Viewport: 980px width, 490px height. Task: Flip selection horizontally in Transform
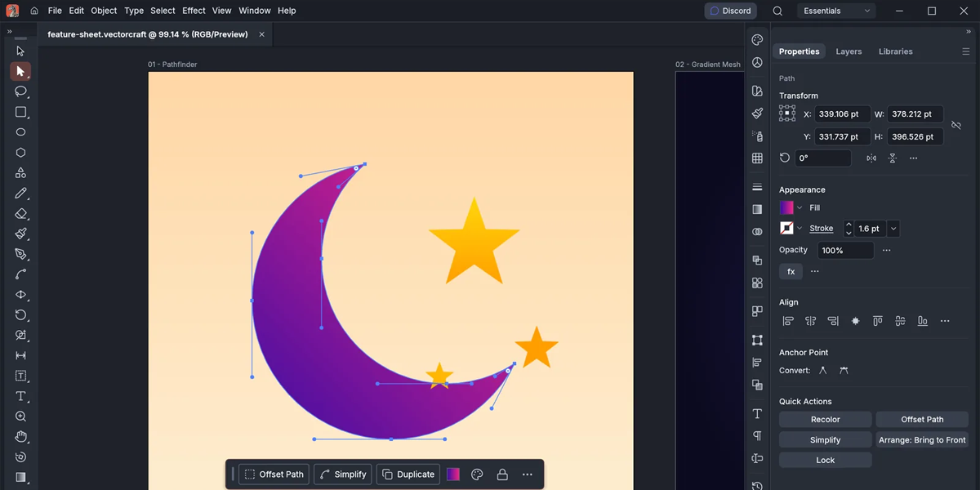coord(871,158)
